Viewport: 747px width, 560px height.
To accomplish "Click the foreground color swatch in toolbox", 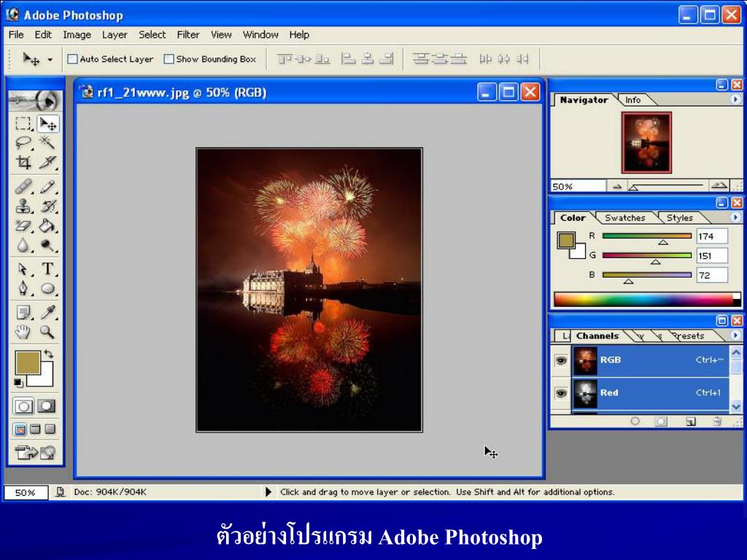I will coord(28,363).
